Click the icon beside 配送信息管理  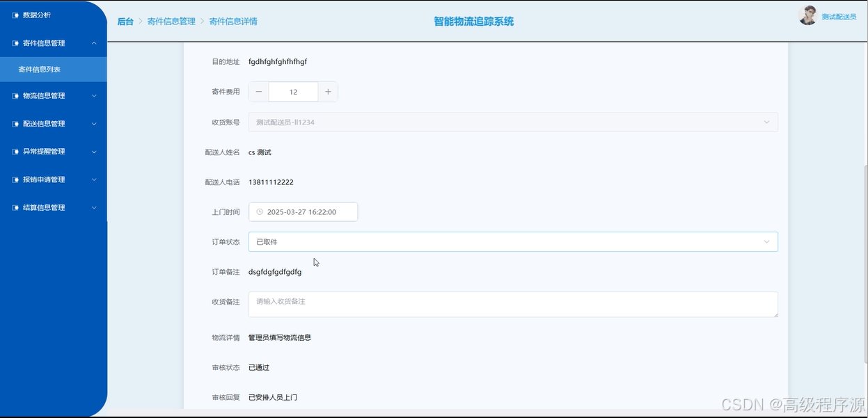point(16,124)
